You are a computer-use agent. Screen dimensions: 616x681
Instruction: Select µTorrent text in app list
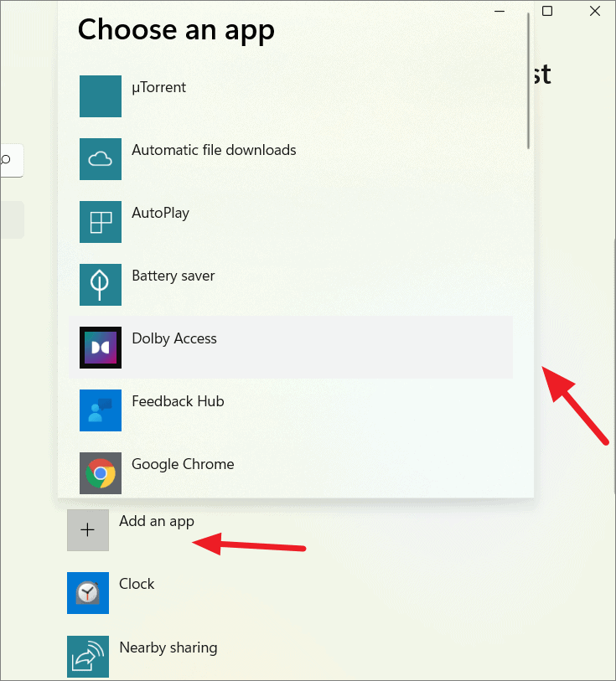click(x=158, y=87)
